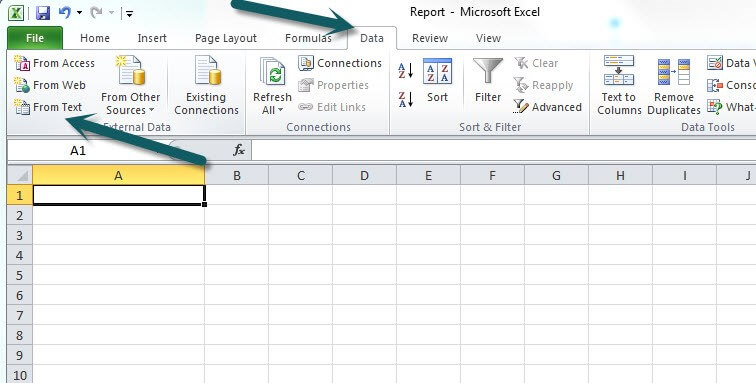Open the Sort dialog
This screenshot has width=756, height=383.
(437, 81)
